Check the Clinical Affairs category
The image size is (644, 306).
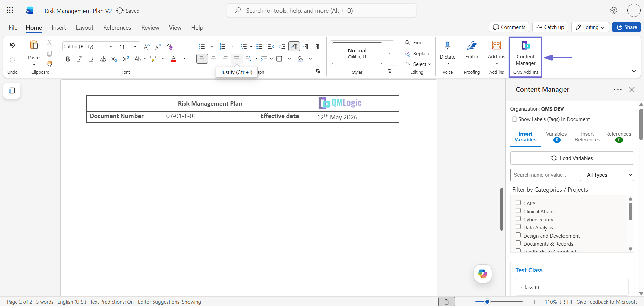pyautogui.click(x=518, y=211)
